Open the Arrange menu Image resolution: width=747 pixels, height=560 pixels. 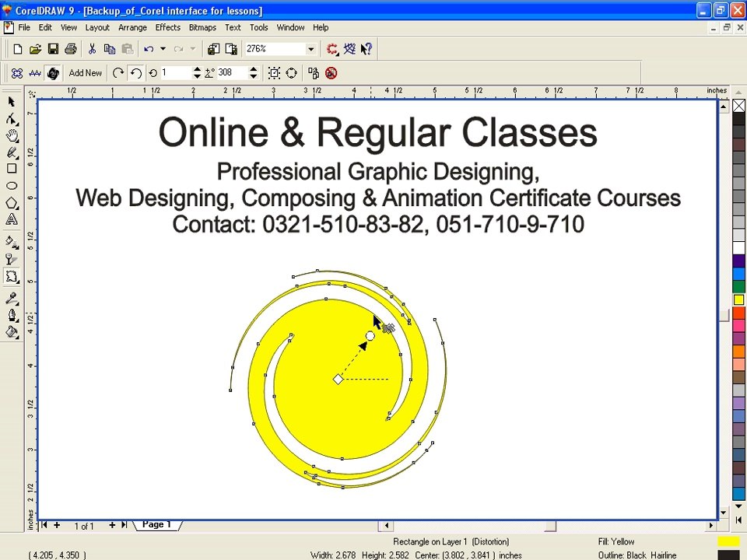point(132,28)
